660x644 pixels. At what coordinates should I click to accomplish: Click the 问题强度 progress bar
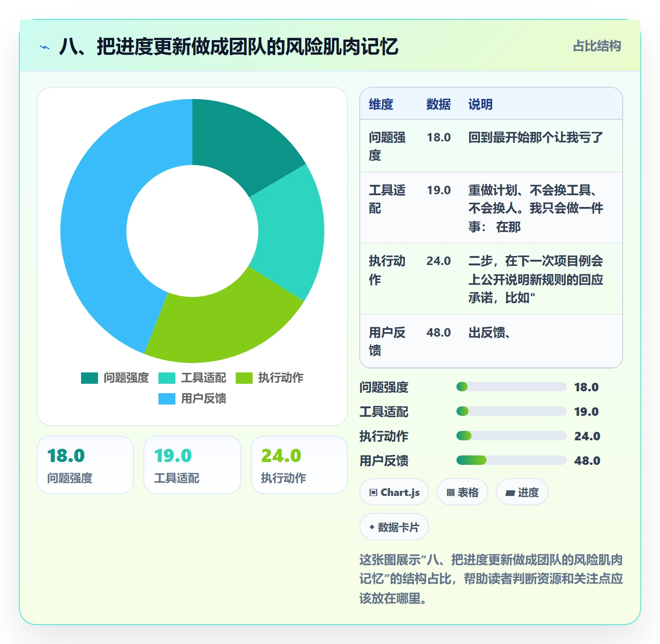point(511,387)
